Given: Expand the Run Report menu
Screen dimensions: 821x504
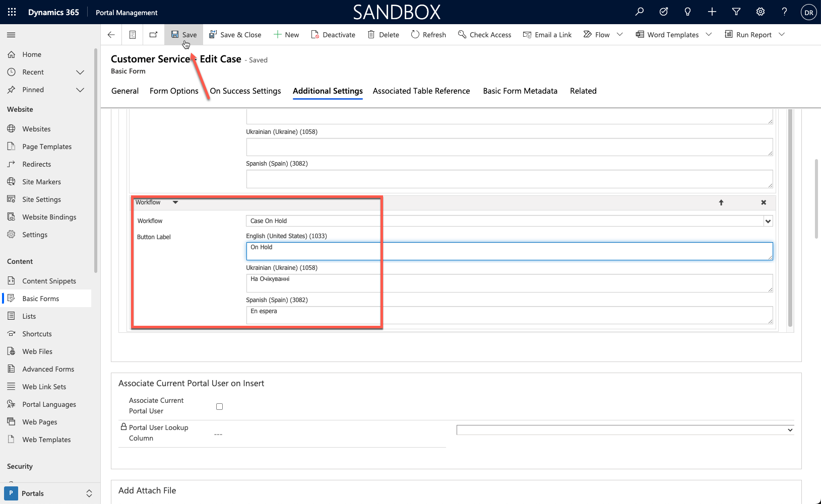Looking at the screenshot, I should (782, 34).
